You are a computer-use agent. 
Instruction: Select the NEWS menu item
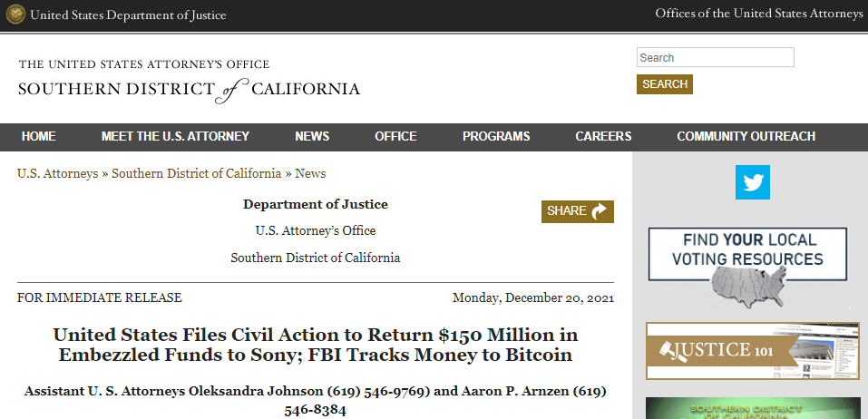pos(312,137)
